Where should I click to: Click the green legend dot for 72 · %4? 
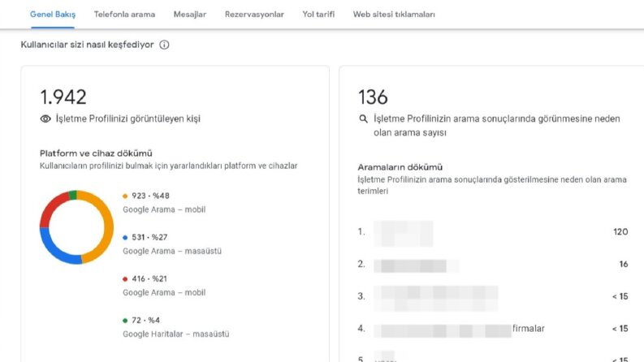(125, 321)
